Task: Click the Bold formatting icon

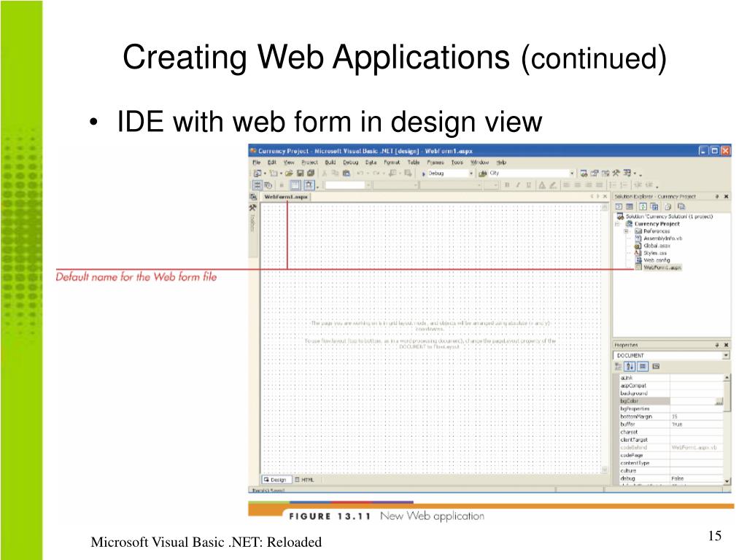Action: [x=507, y=185]
